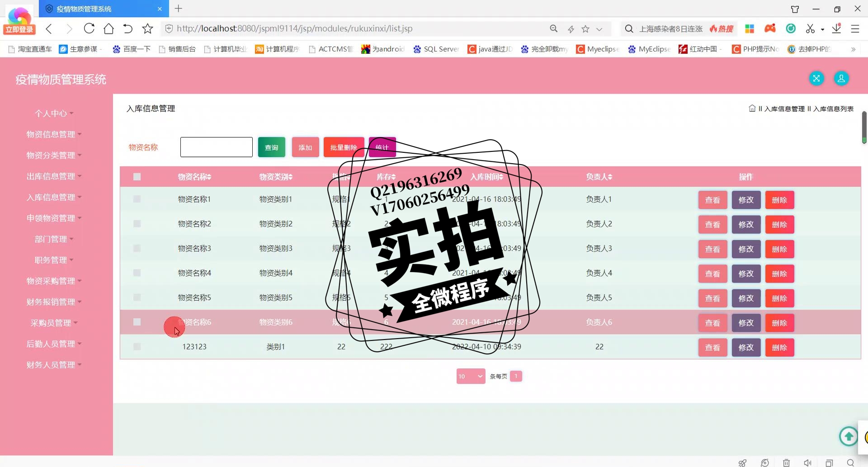This screenshot has height=467, width=868.
Task: Click the fullscreen toggle icon in header
Action: tap(816, 78)
